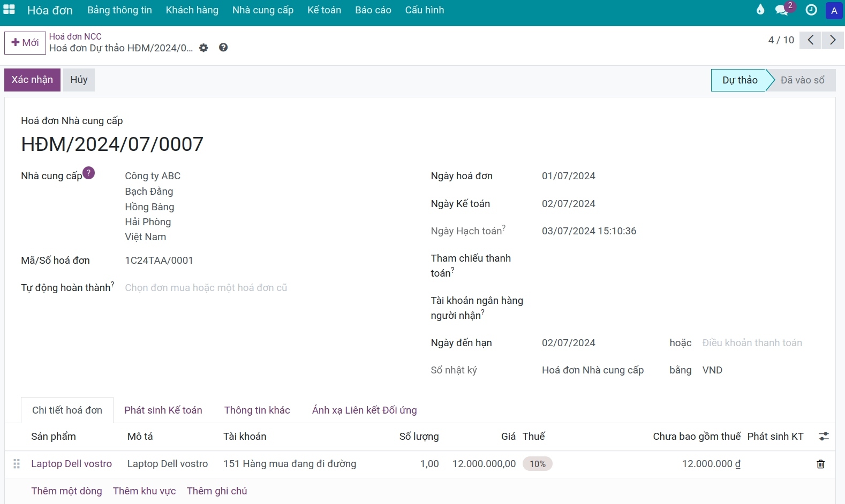This screenshot has width=845, height=504.
Task: Open the Cấu hình menu
Action: (425, 10)
